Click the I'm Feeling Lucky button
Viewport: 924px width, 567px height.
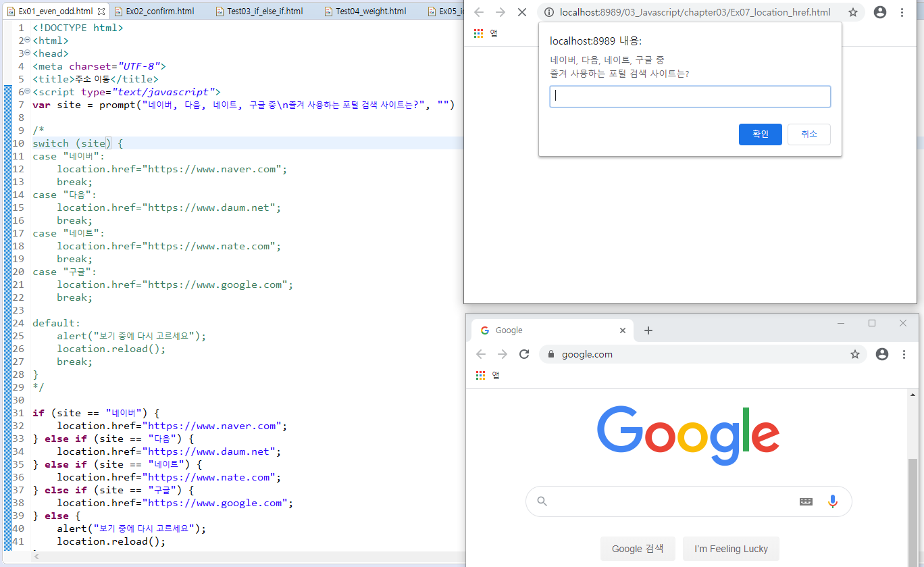click(731, 549)
